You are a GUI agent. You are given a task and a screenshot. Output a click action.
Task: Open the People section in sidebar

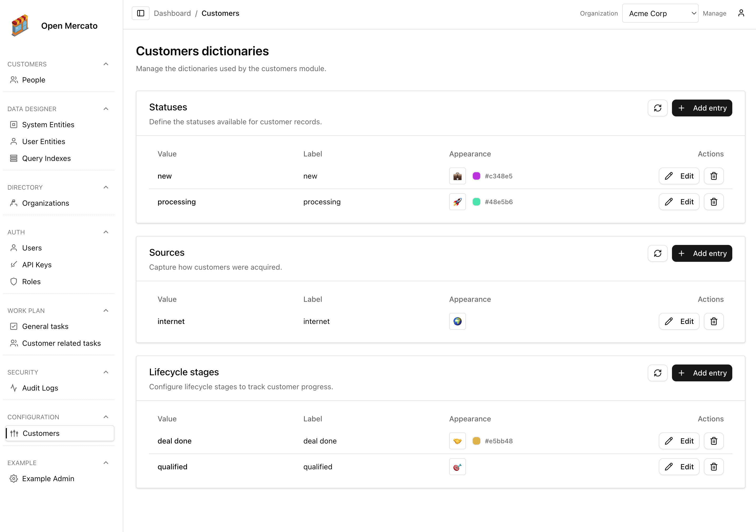click(34, 80)
